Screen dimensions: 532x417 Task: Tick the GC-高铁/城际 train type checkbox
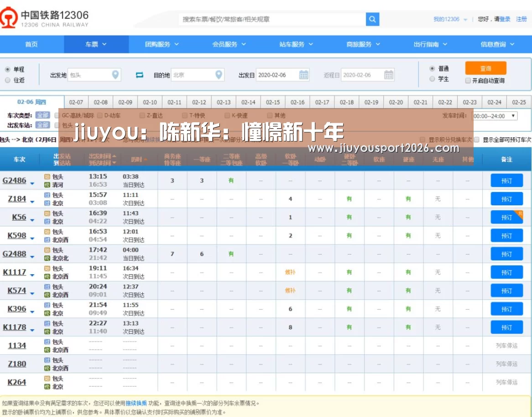click(57, 116)
